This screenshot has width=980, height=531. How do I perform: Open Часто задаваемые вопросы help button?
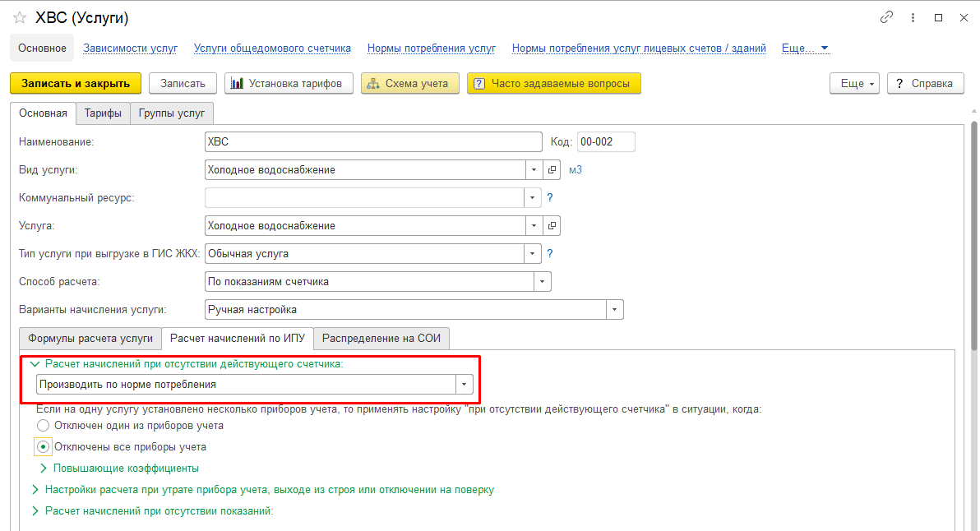coord(553,83)
